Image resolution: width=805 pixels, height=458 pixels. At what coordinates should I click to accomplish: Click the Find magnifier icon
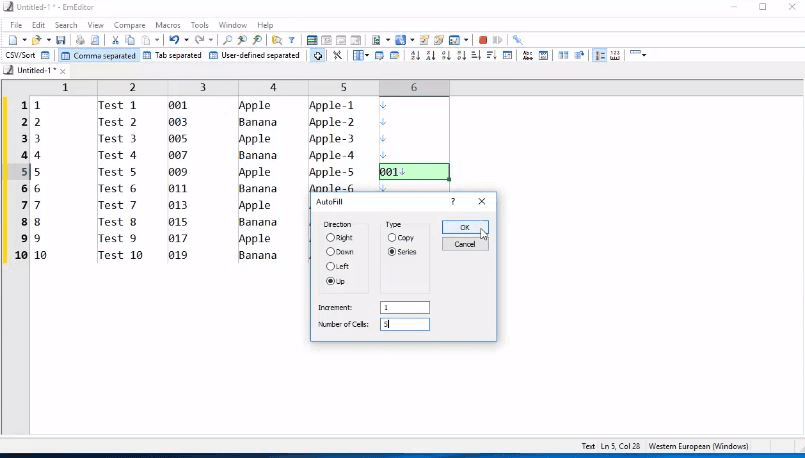pos(228,40)
